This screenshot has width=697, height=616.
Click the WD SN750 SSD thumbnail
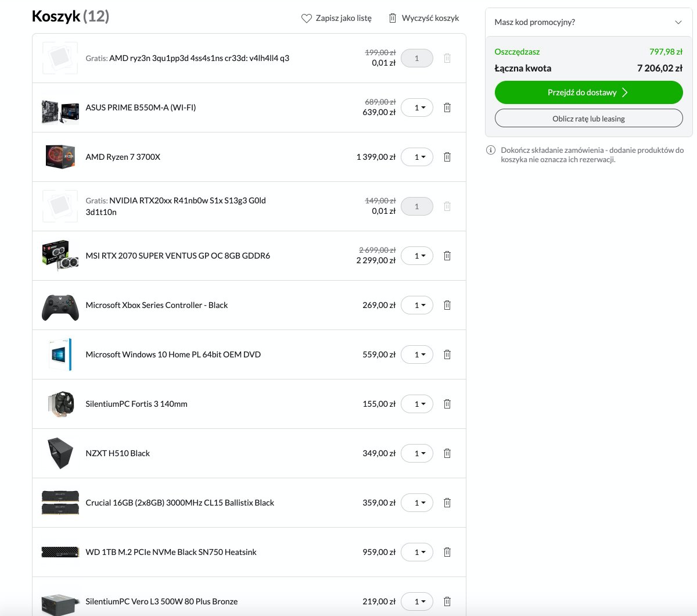pos(60,552)
